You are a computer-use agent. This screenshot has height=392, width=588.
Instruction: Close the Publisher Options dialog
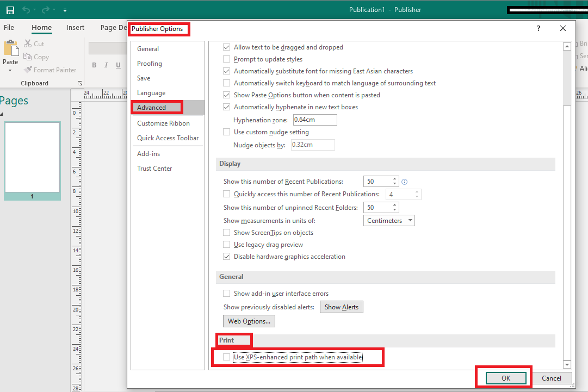pos(563,28)
